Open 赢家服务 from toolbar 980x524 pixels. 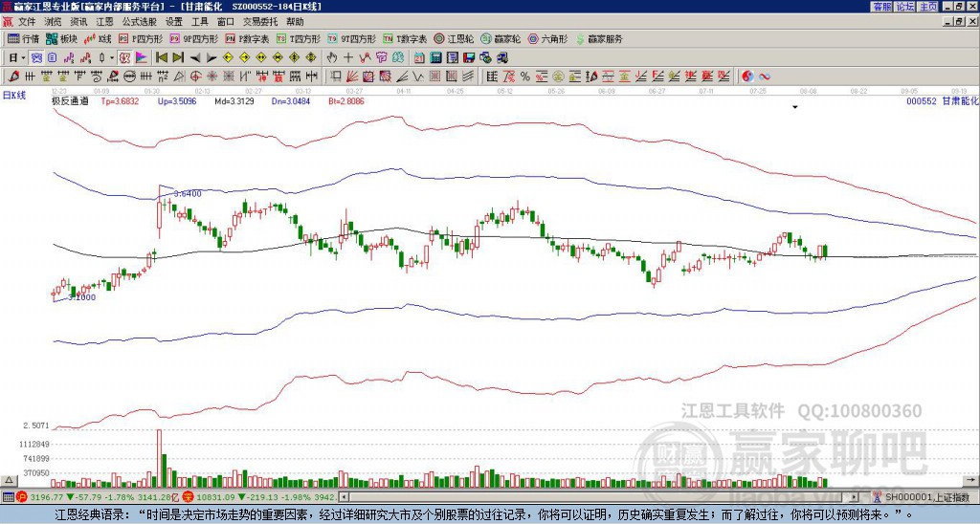pyautogui.click(x=599, y=38)
